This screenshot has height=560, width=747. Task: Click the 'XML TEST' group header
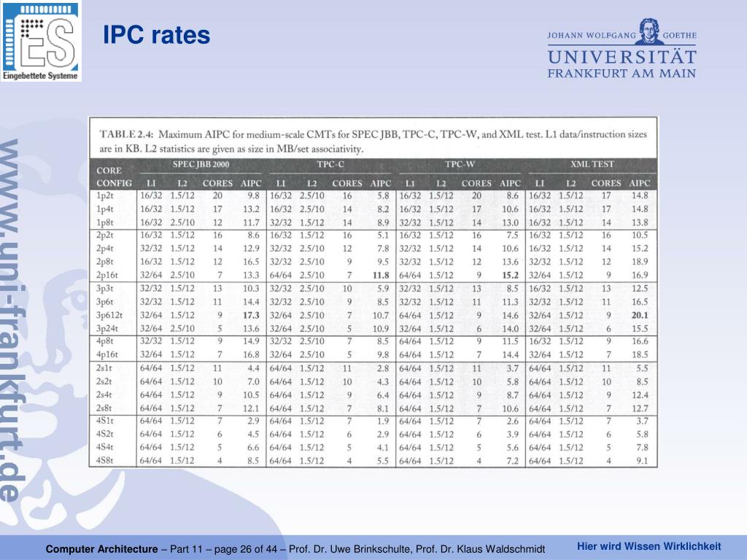592,164
